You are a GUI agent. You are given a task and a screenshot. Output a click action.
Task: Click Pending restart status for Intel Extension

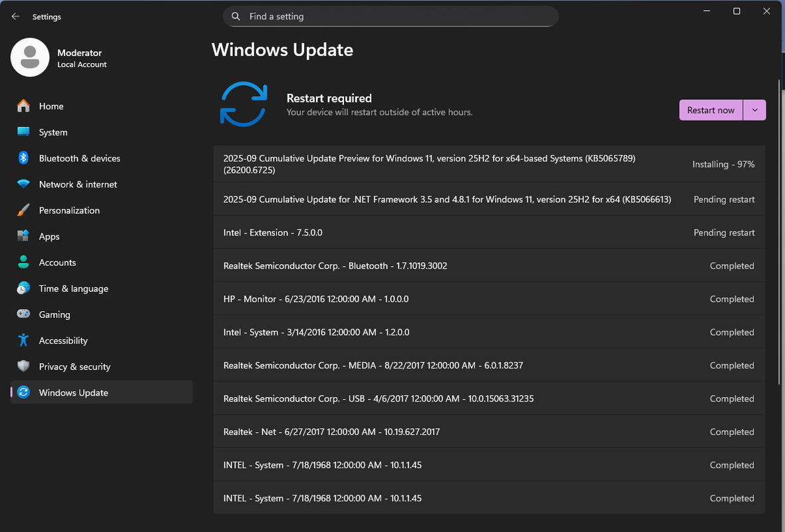[x=724, y=232]
